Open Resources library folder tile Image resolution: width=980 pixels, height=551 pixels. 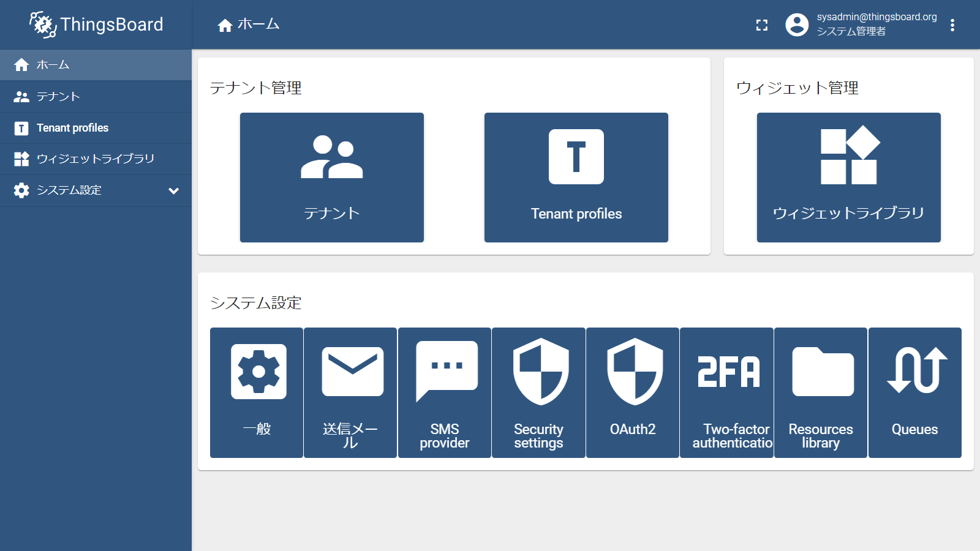(821, 392)
